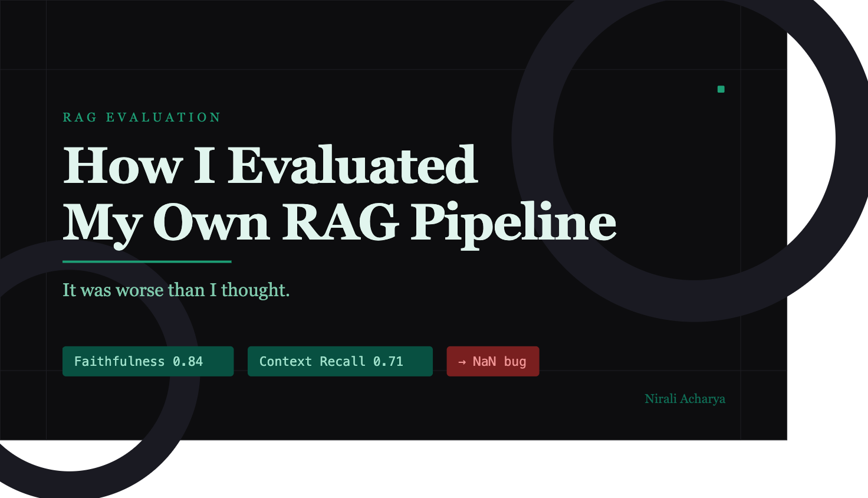Click the title line 'How I Evaluated'
This screenshot has width=868, height=498.
pos(270,166)
